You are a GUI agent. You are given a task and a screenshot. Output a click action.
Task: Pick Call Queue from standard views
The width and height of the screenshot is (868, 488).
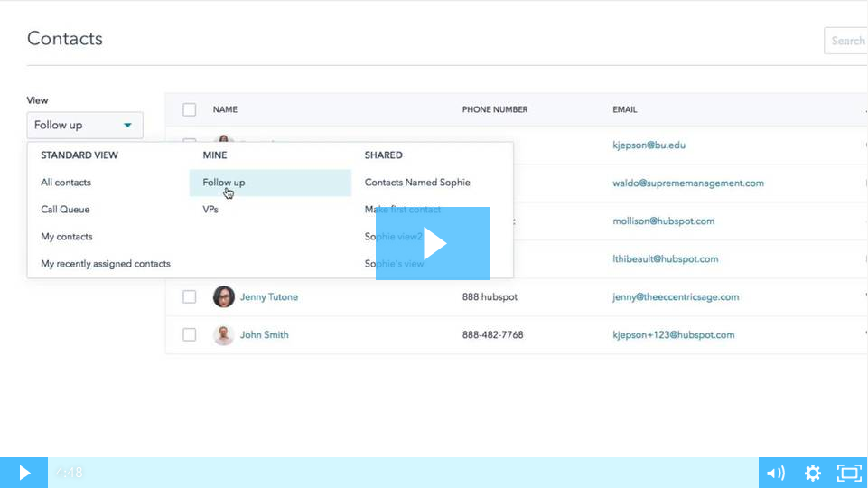point(65,210)
